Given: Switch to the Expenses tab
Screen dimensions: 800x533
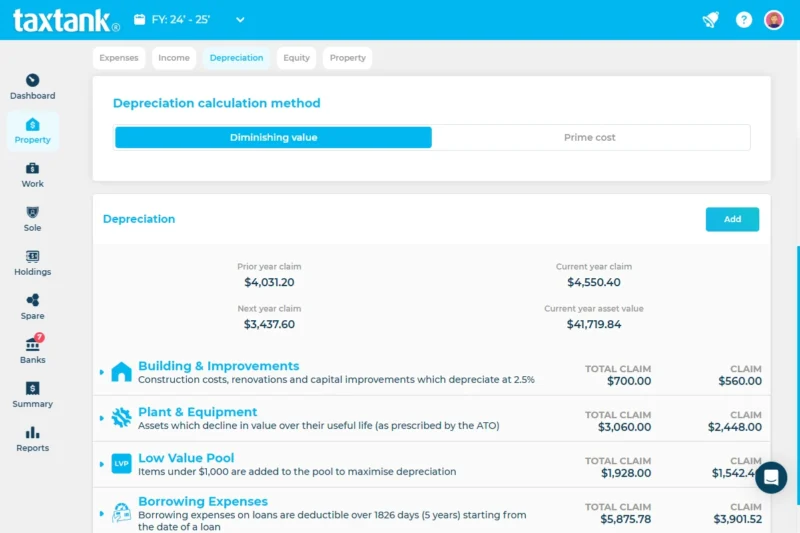Looking at the screenshot, I should pos(119,58).
